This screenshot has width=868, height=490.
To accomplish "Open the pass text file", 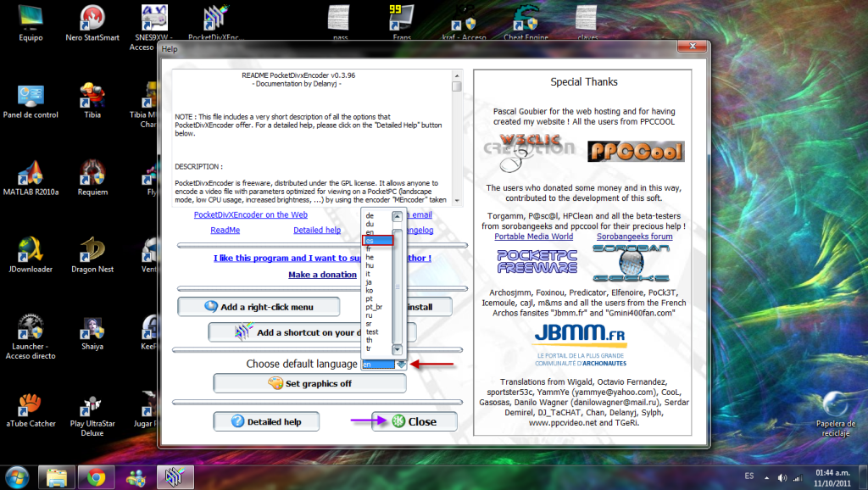I will click(x=340, y=23).
